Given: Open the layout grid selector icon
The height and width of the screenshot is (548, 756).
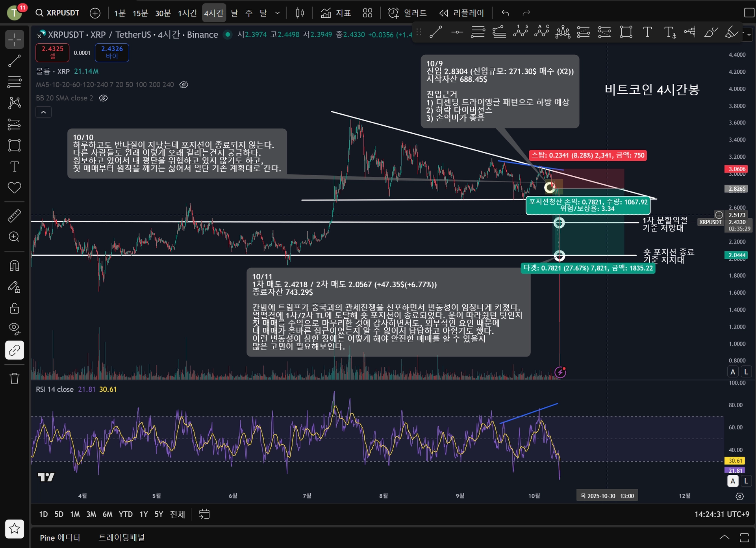Looking at the screenshot, I should tap(367, 13).
